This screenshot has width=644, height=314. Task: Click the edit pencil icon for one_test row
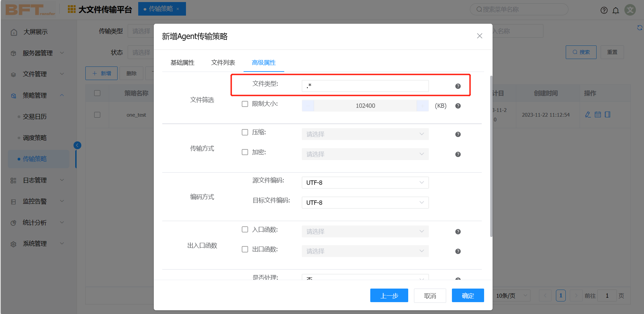(x=588, y=115)
